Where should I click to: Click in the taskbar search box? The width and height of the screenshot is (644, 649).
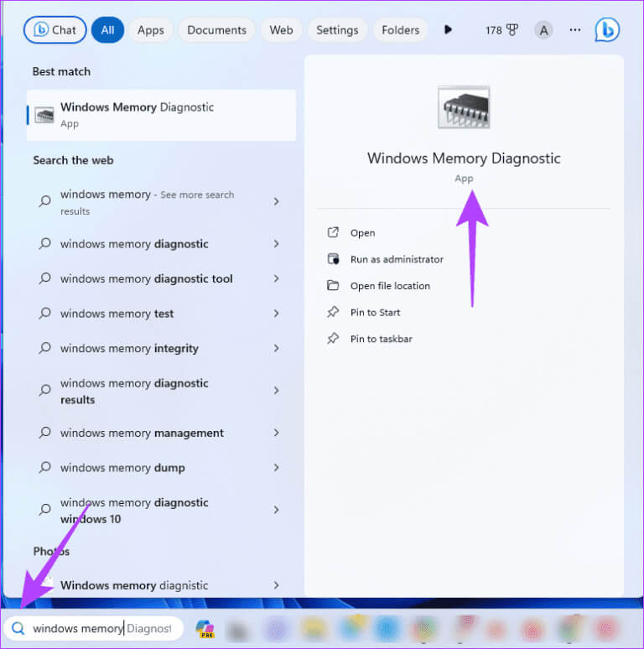(x=94, y=628)
